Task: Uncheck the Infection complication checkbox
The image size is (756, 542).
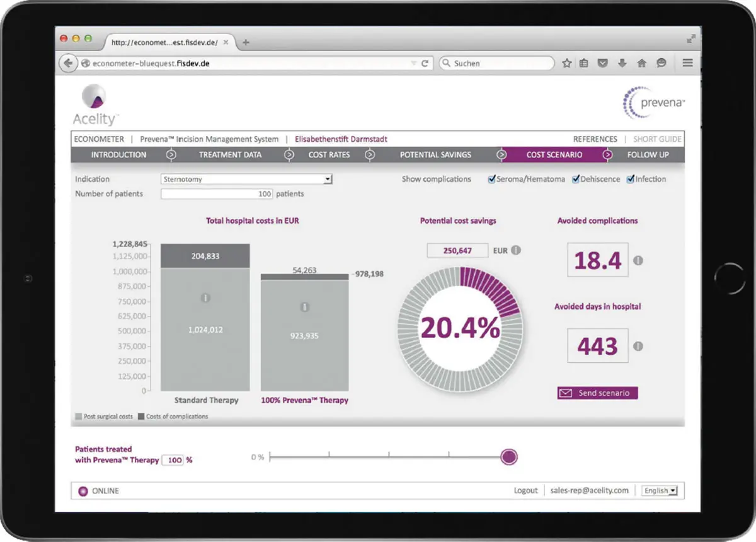Action: tap(630, 179)
